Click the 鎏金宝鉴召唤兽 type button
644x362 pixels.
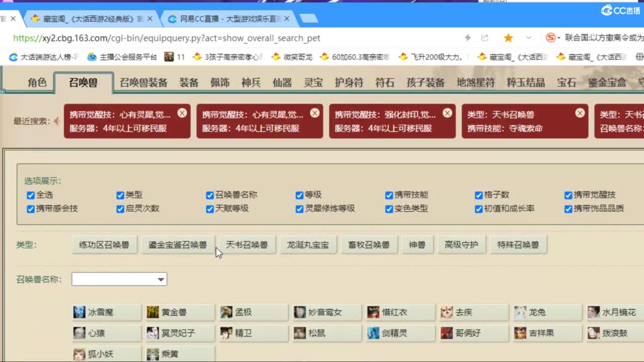[x=178, y=245]
